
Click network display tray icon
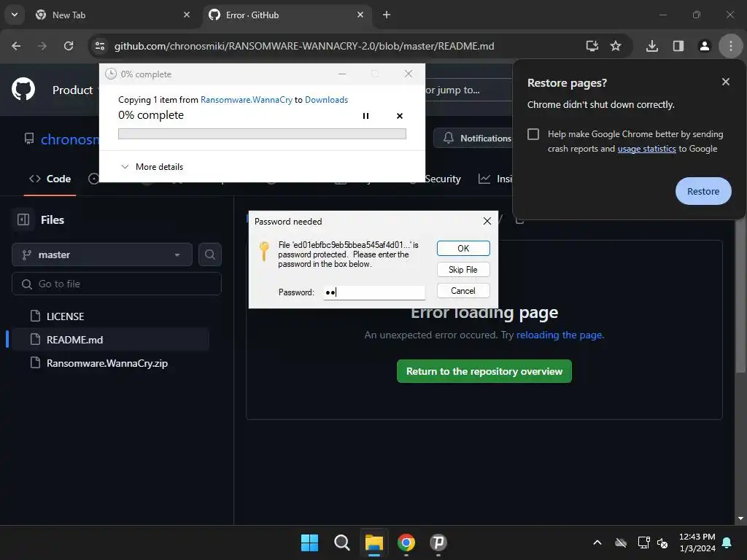click(643, 542)
